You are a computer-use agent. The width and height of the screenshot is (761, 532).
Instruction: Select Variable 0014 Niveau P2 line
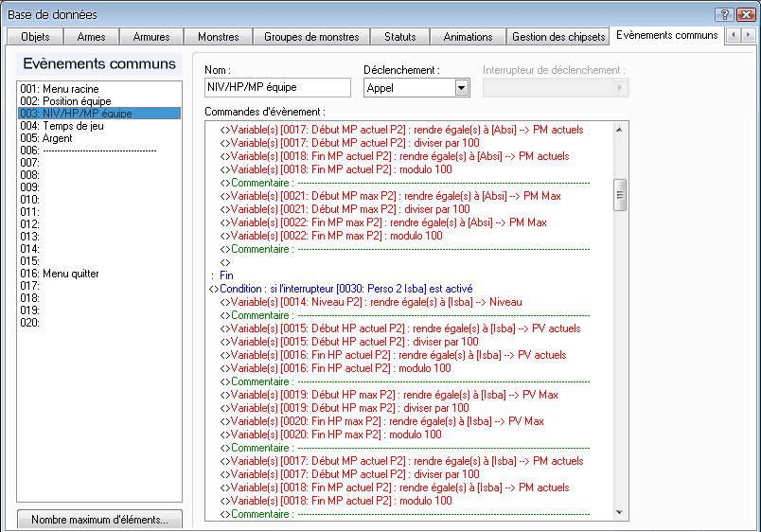click(x=371, y=302)
